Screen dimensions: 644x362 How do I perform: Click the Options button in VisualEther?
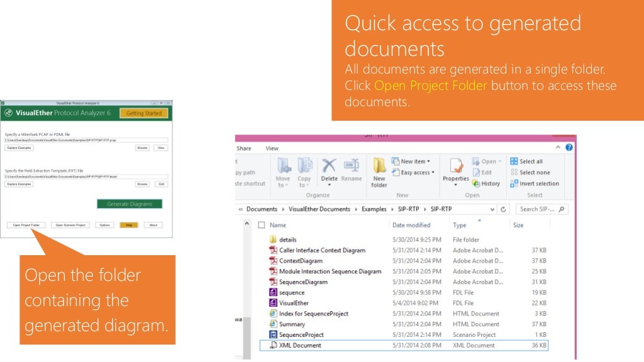coord(105,225)
